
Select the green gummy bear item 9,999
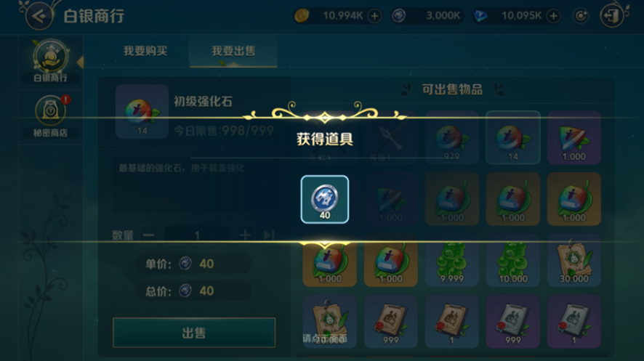(x=452, y=260)
